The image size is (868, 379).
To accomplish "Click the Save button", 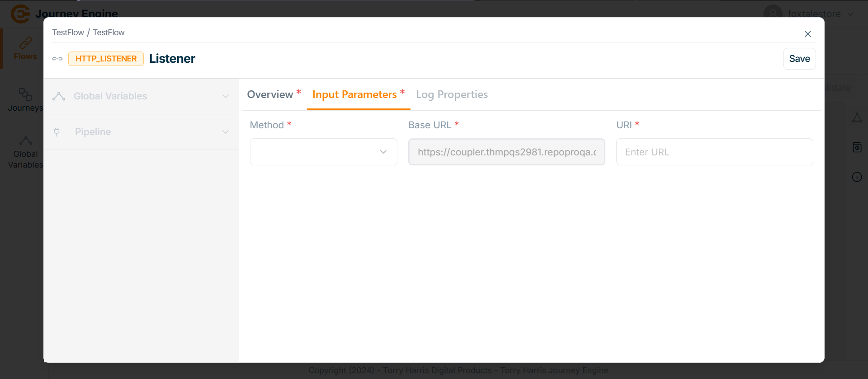I will point(799,59).
